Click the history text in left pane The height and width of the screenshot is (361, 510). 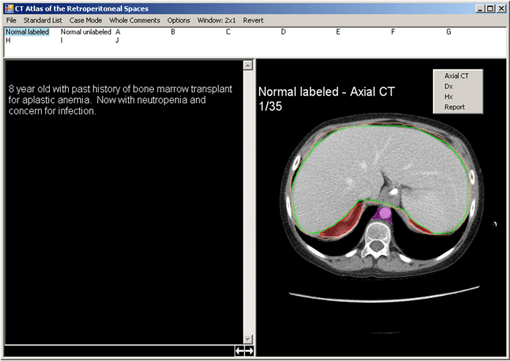click(x=120, y=100)
